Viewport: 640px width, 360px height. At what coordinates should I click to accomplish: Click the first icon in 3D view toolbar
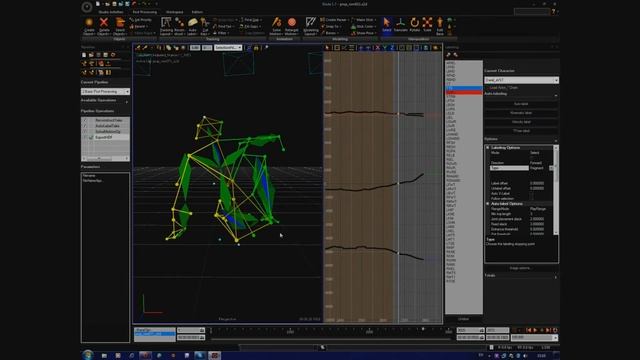pyautogui.click(x=138, y=48)
